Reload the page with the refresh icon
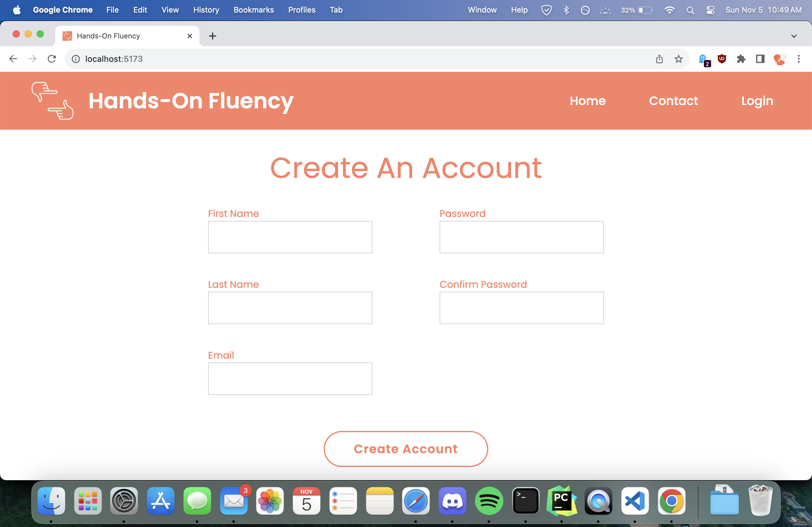This screenshot has width=812, height=527. (52, 59)
